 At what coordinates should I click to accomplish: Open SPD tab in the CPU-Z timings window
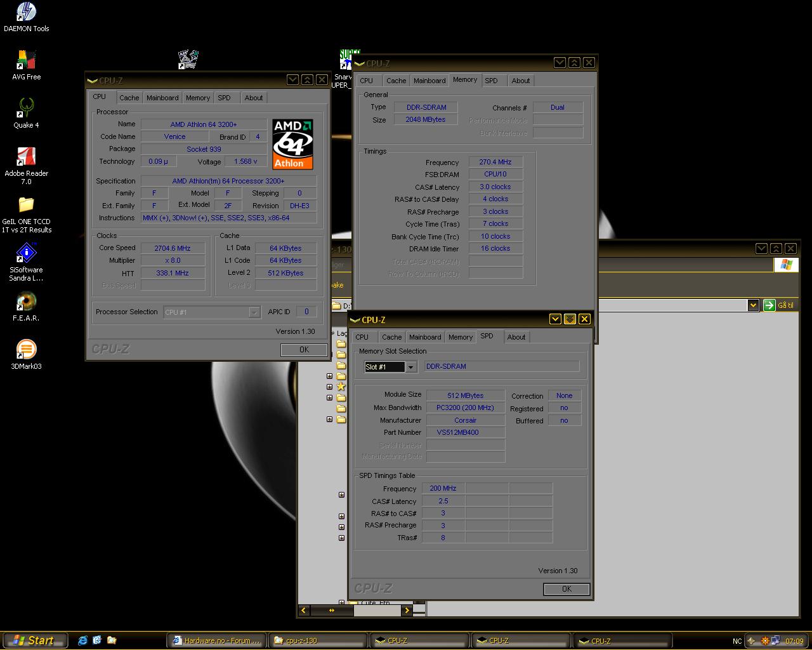[492, 81]
